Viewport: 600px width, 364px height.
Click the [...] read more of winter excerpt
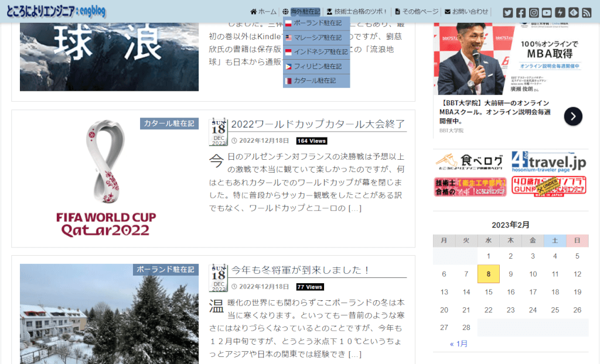point(354,355)
